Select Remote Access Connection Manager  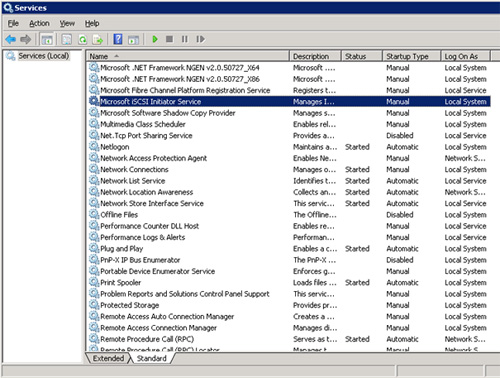coord(289,328)
